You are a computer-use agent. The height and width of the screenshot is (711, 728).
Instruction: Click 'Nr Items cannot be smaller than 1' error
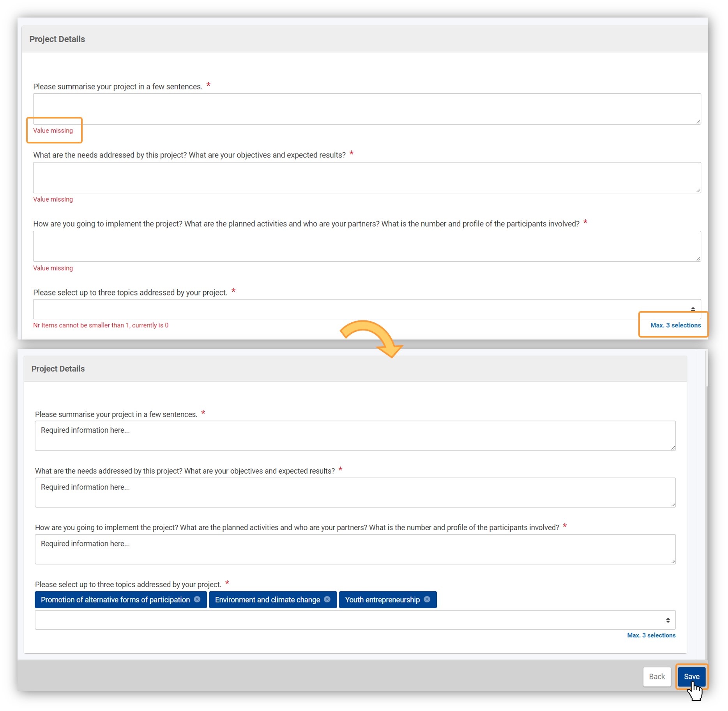click(101, 325)
